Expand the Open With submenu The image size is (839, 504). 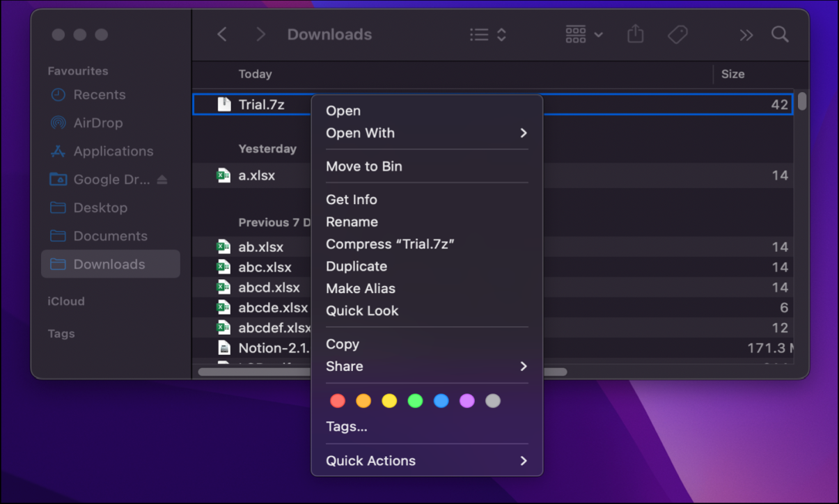coord(426,133)
